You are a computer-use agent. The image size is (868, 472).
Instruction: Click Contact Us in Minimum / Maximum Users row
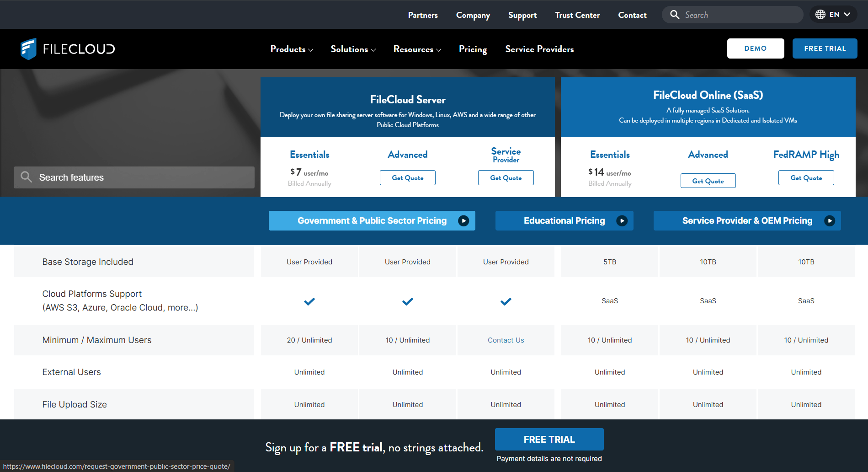click(x=506, y=340)
